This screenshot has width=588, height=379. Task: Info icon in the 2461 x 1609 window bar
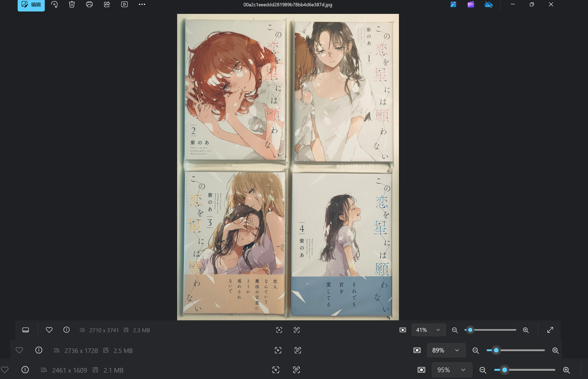click(x=25, y=370)
